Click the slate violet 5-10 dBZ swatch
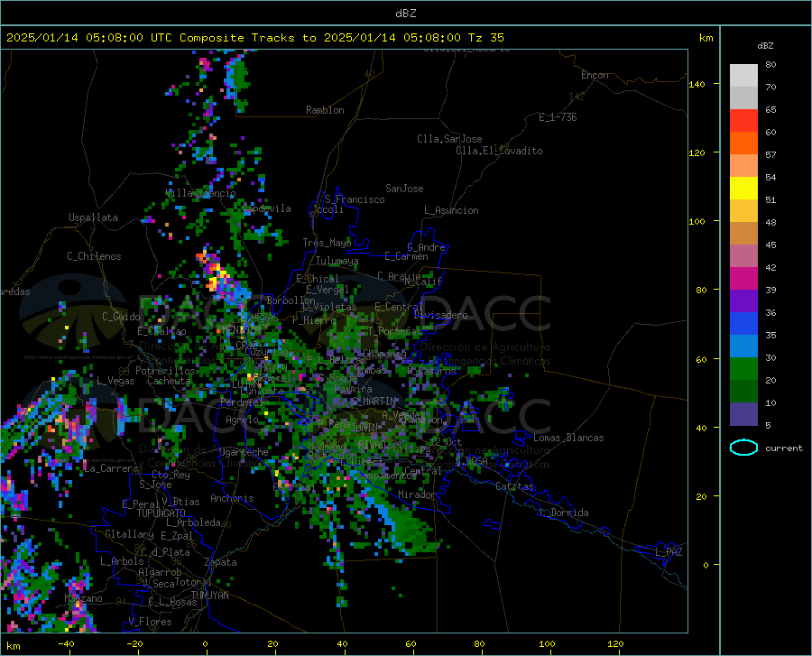The width and height of the screenshot is (812, 656). (743, 414)
